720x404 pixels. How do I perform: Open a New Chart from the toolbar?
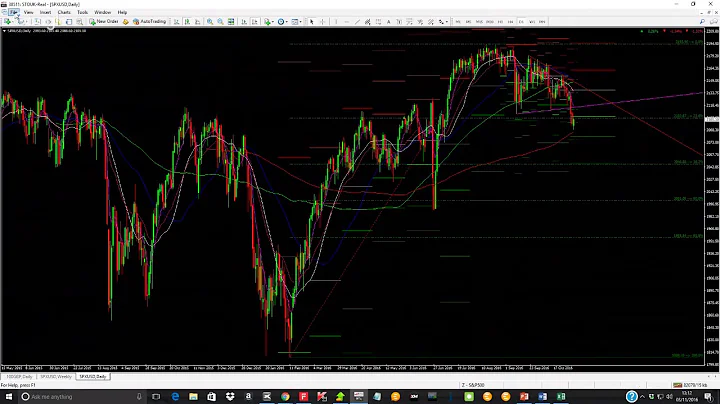(7, 22)
